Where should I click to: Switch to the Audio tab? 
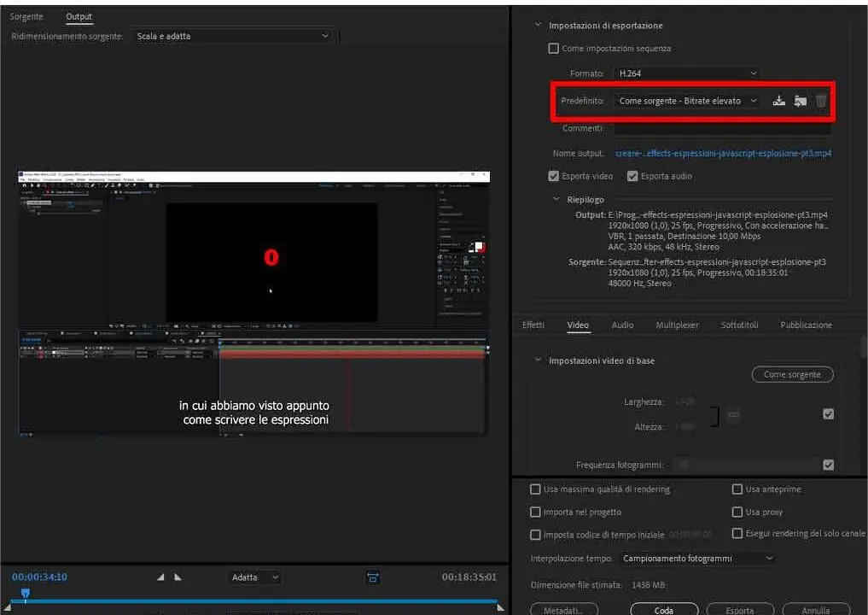[x=622, y=325]
